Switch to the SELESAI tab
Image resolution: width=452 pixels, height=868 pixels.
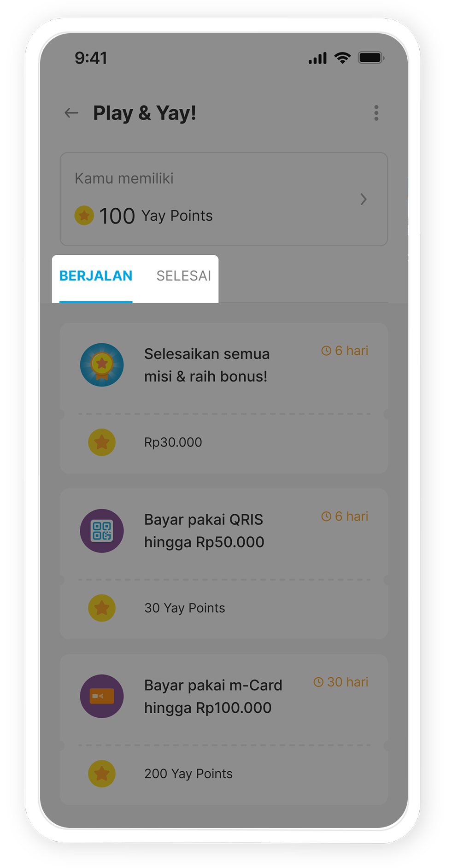183,276
